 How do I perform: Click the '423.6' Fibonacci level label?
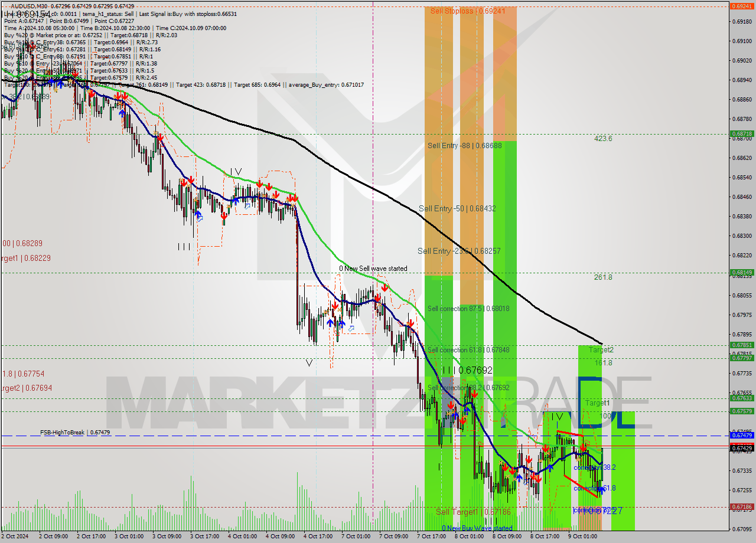pyautogui.click(x=603, y=139)
